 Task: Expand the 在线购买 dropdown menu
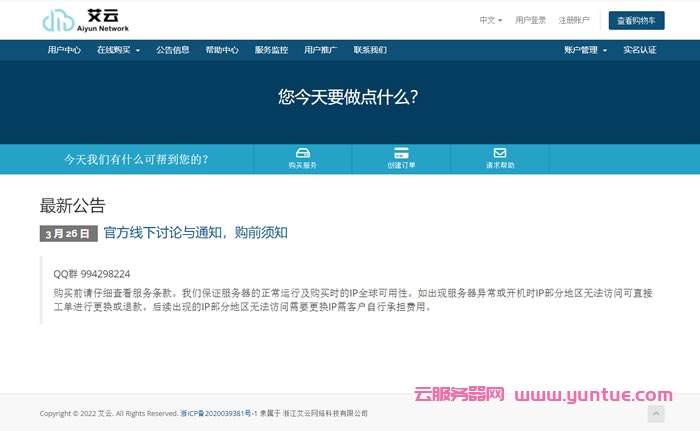click(x=118, y=49)
